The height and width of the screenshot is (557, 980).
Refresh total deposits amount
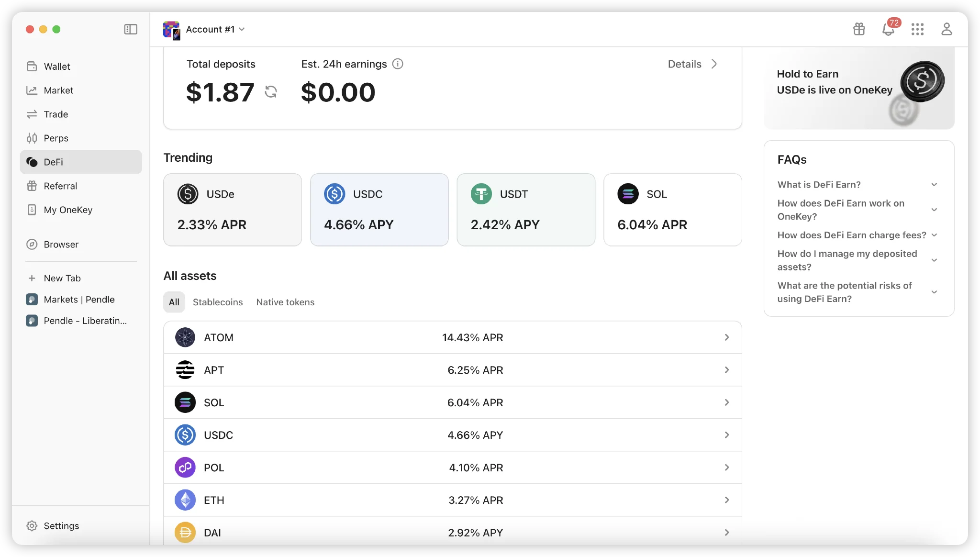[271, 91]
